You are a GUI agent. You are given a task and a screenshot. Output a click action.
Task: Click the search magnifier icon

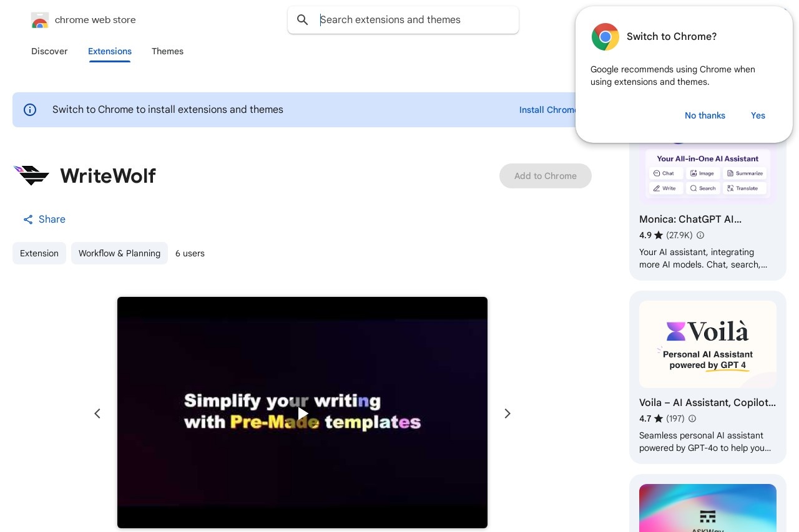pos(303,20)
